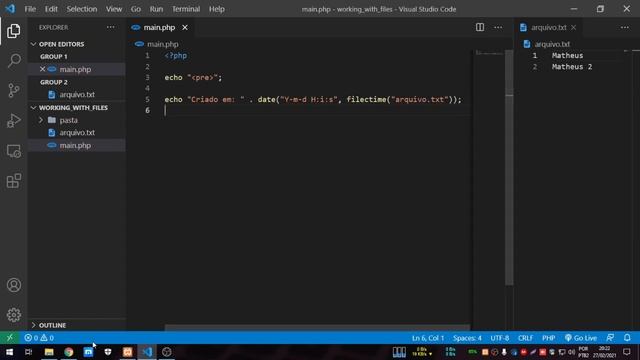Open the Explorer view in activity bar
The image size is (640, 360).
(13, 31)
